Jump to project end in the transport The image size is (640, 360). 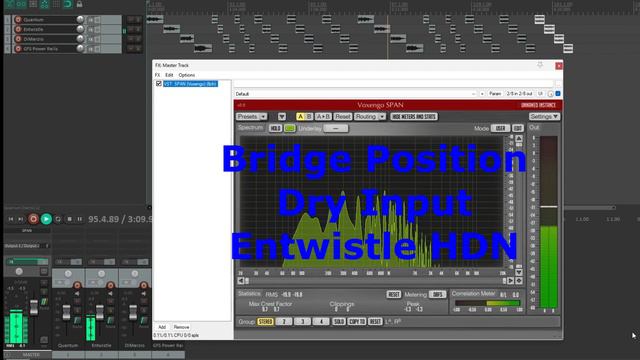[20, 219]
